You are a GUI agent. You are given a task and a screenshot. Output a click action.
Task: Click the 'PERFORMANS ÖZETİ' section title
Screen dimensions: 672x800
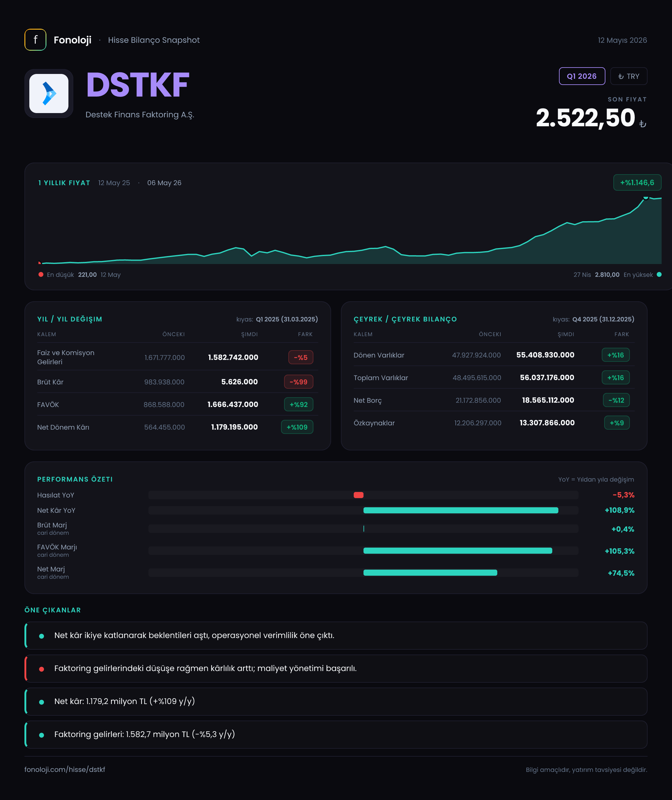(75, 479)
